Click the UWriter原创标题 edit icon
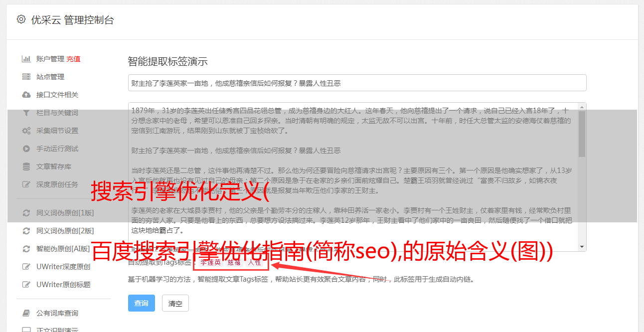Screen dimensions: 644x332 tap(26, 285)
